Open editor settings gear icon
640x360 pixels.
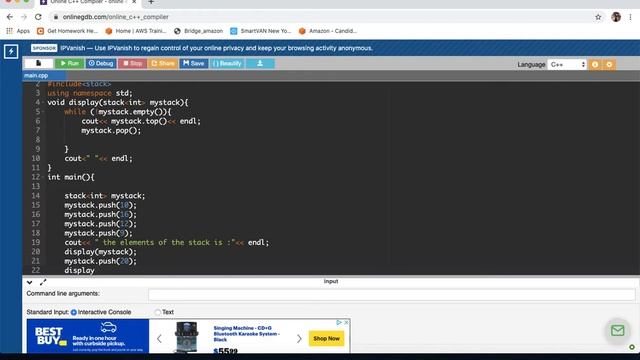pyautogui.click(x=609, y=64)
